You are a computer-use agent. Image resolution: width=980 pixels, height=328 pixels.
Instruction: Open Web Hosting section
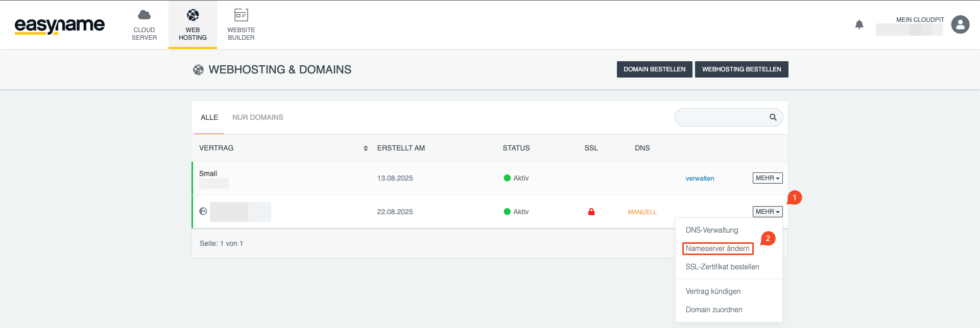193,25
